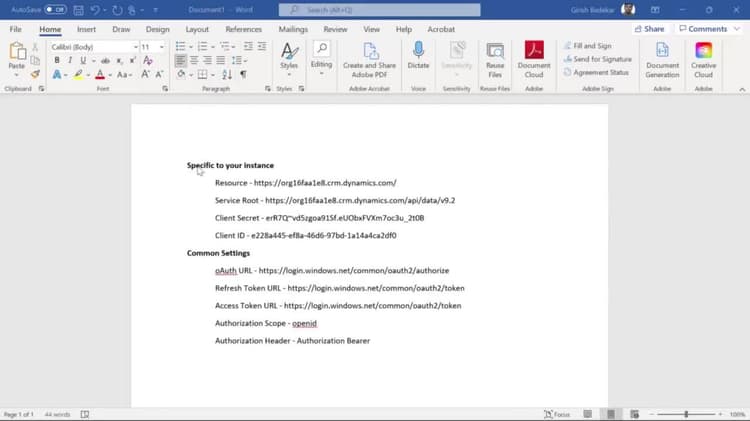Toggle Align Left paragraph alignment

tap(180, 60)
